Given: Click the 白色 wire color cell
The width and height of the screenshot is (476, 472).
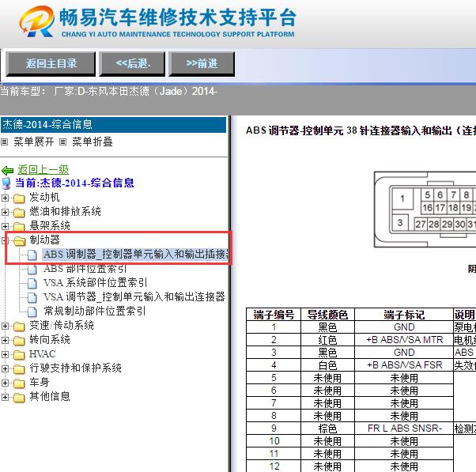Looking at the screenshot, I should click(x=327, y=365).
